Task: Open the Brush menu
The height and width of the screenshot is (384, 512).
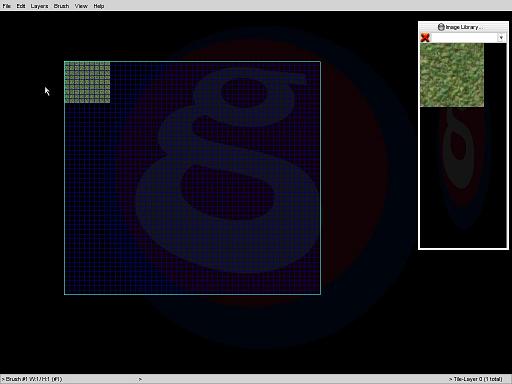Action: click(x=61, y=6)
